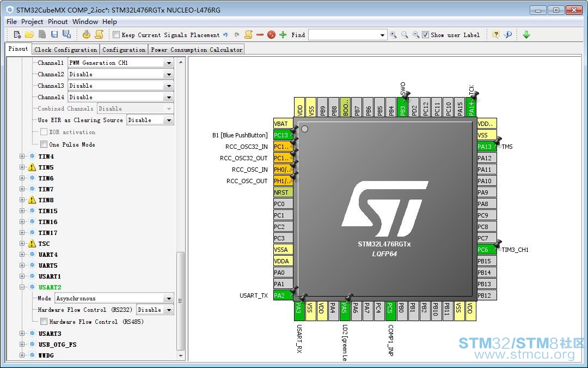The height and width of the screenshot is (368, 588).
Task: Click the red minus collapse icon
Action: pos(260,35)
